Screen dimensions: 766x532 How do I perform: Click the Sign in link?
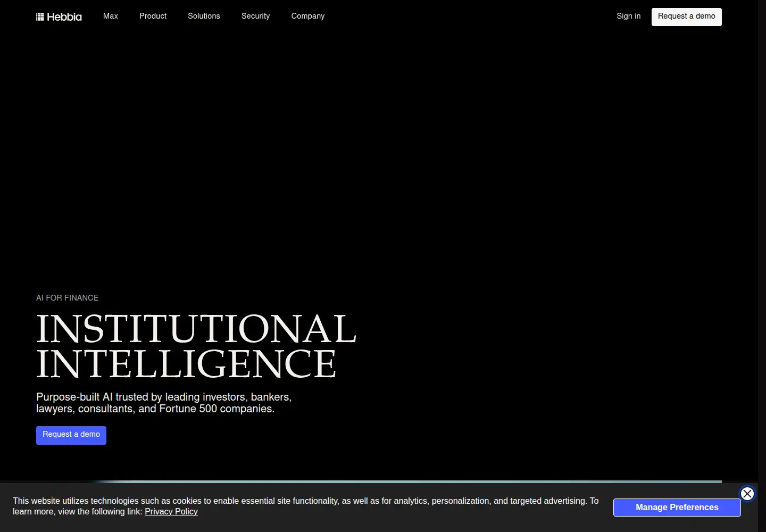tap(629, 16)
